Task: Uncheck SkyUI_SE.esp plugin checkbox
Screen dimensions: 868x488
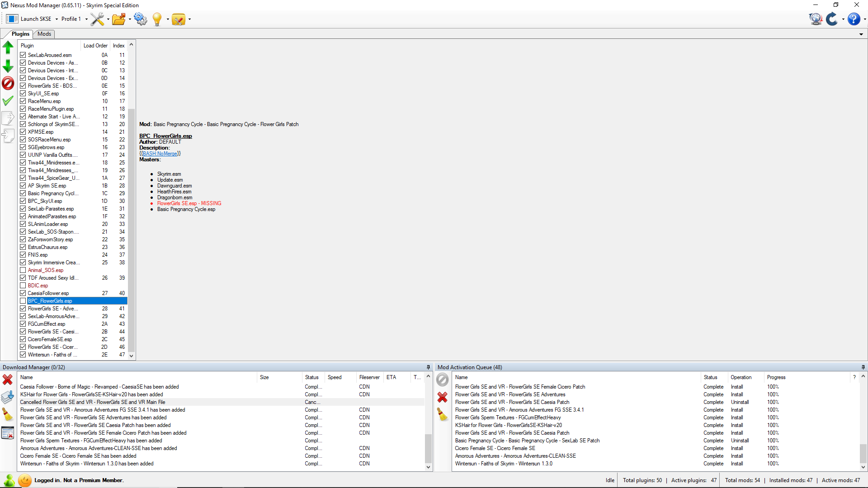Action: (x=23, y=94)
